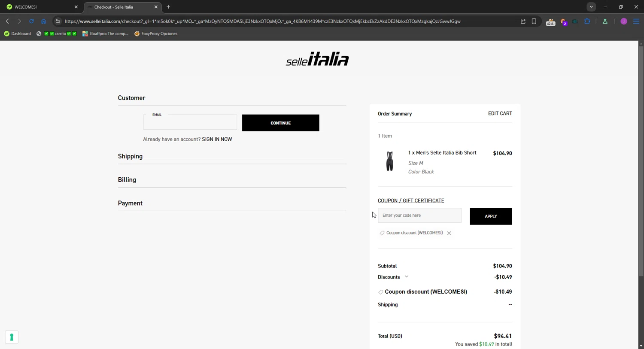Open the green floating badge icon
Viewport: 644px width, 349px height.
tap(12, 337)
